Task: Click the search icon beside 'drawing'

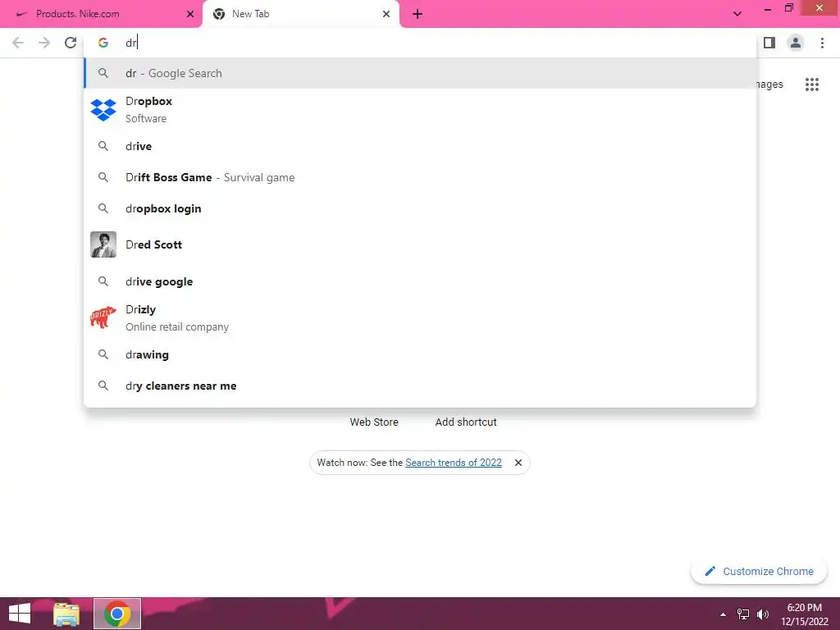Action: 103,354
